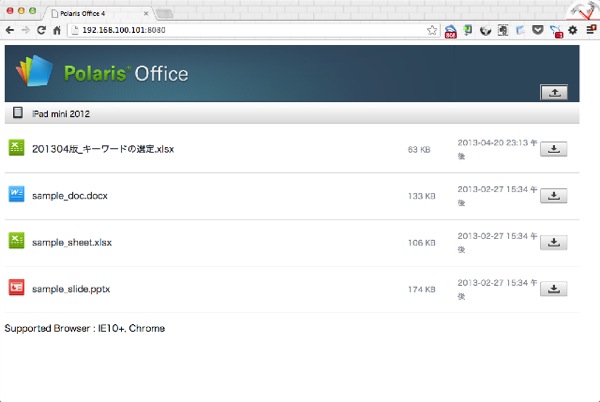Click the 106 KB file size
This screenshot has width=600, height=402.
pos(422,243)
